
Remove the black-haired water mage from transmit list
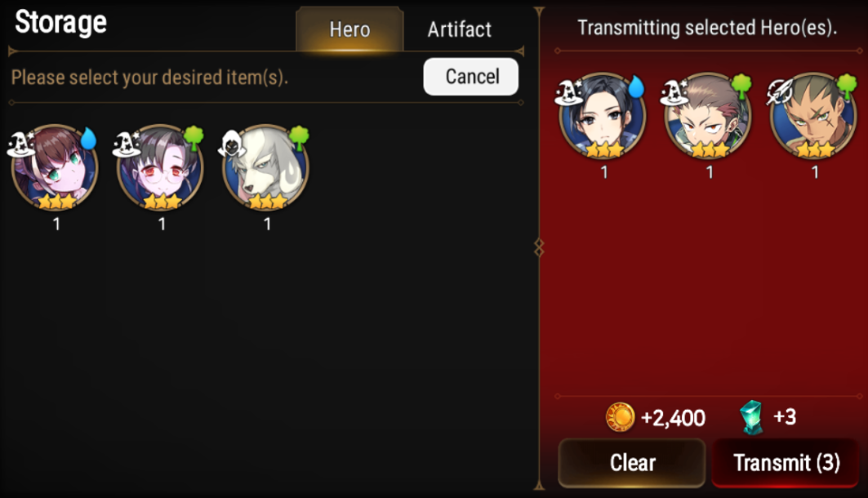[x=603, y=116]
